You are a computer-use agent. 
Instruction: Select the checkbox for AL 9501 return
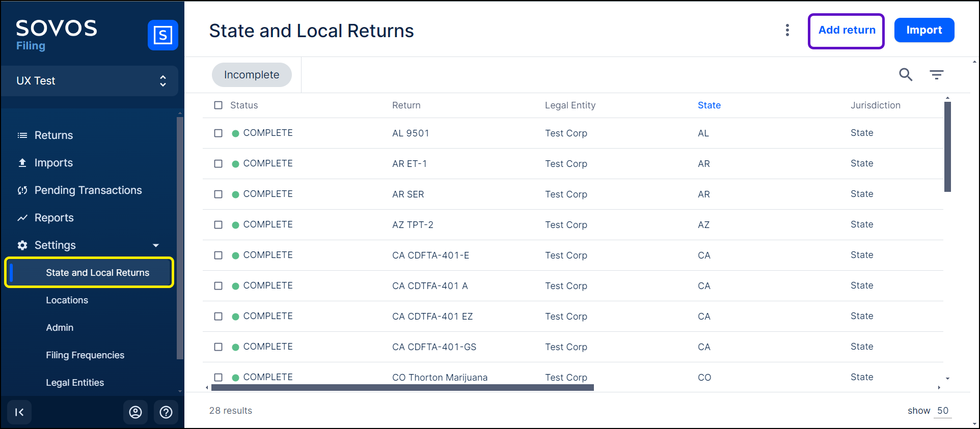219,133
